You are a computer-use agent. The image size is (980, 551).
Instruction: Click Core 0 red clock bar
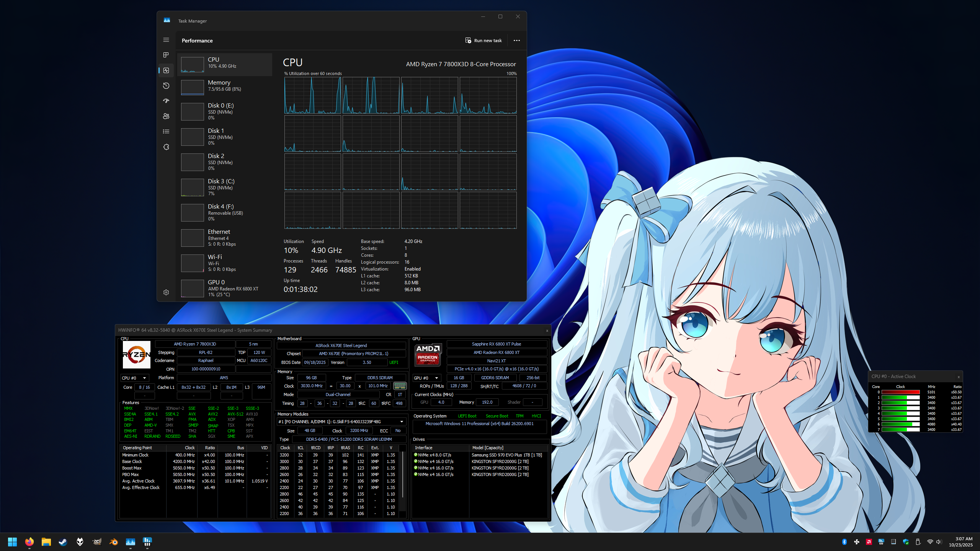point(900,392)
